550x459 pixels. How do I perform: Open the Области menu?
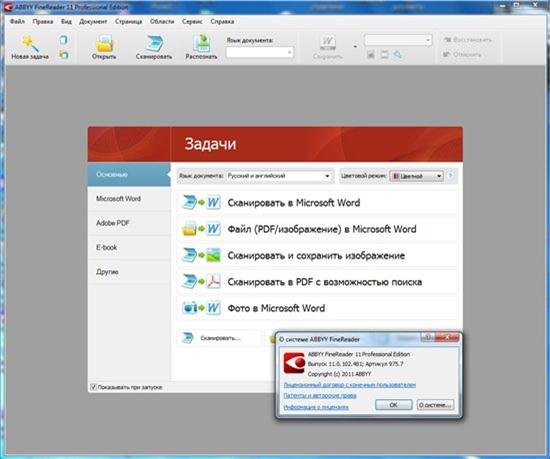click(x=162, y=21)
